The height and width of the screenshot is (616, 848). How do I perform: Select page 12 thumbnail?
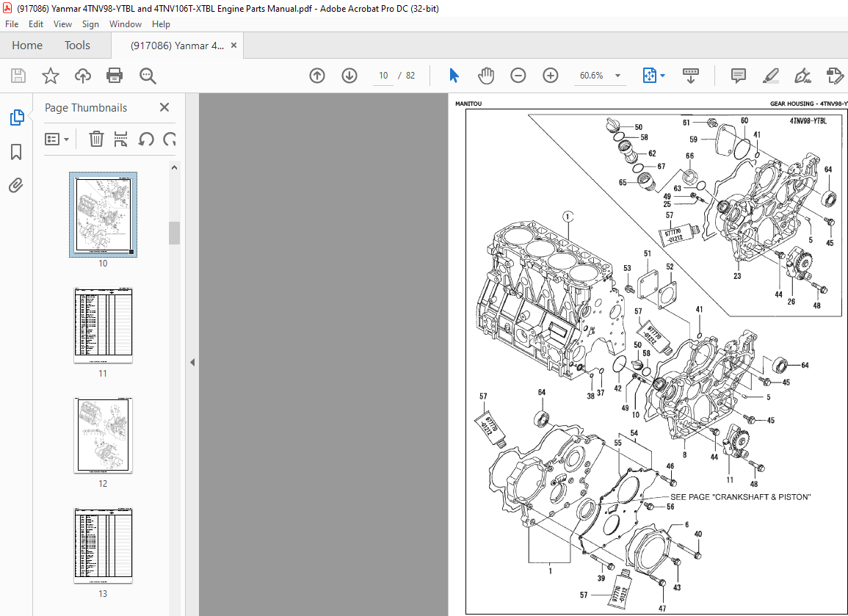[x=103, y=435]
